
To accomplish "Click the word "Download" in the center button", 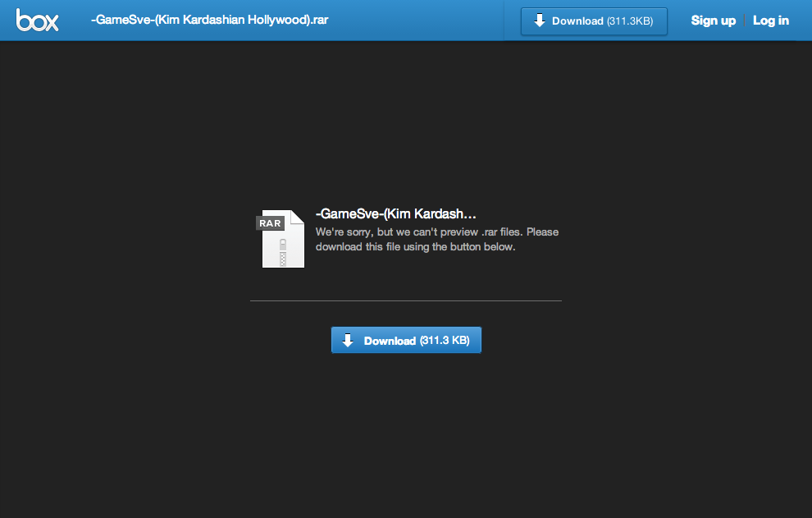I will point(390,341).
